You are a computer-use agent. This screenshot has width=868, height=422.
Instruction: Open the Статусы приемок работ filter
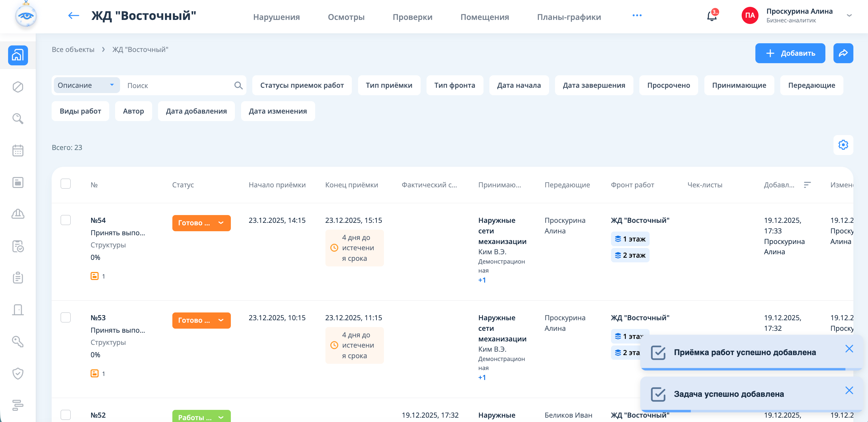301,85
